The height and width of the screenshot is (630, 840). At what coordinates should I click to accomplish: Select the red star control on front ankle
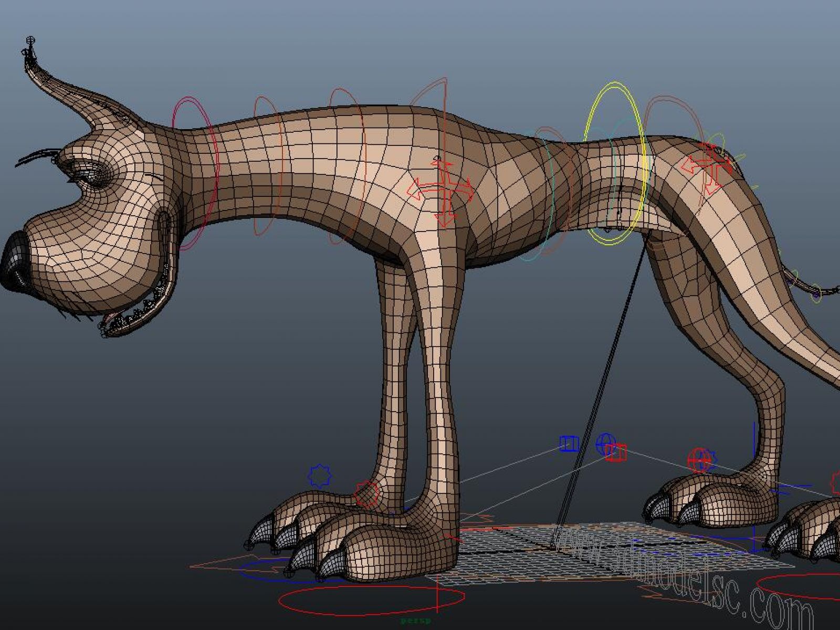367,493
